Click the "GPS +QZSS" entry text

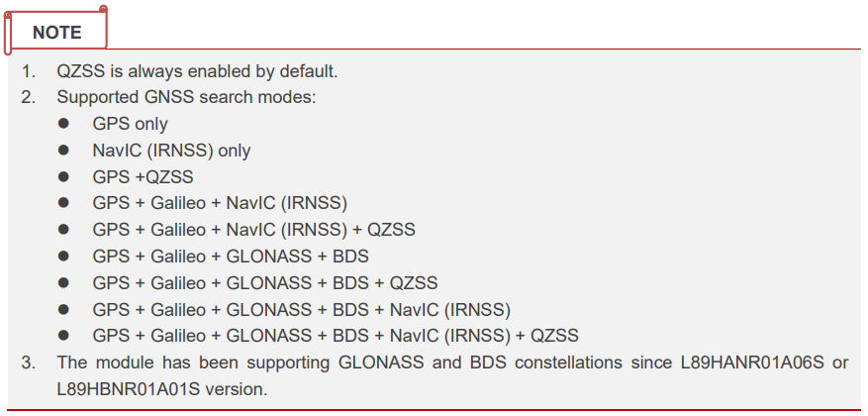tap(143, 177)
